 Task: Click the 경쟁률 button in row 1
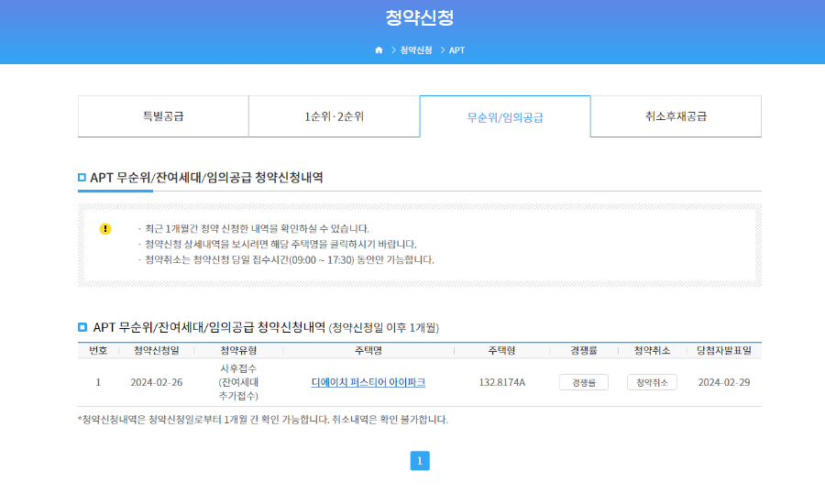point(584,382)
